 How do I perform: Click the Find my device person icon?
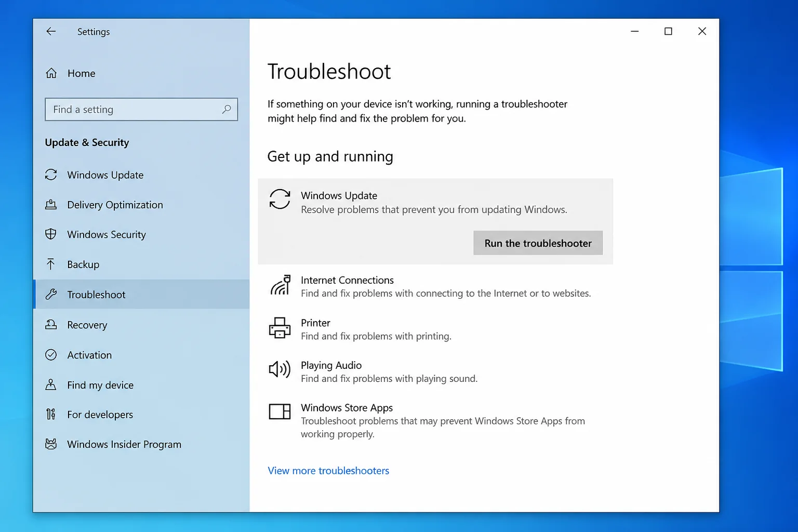(x=51, y=384)
